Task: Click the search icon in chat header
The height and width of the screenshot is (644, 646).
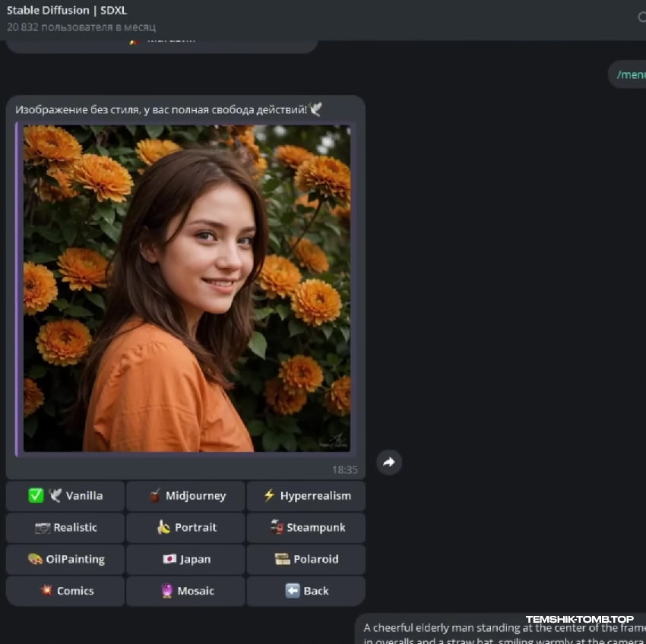Action: (x=641, y=17)
